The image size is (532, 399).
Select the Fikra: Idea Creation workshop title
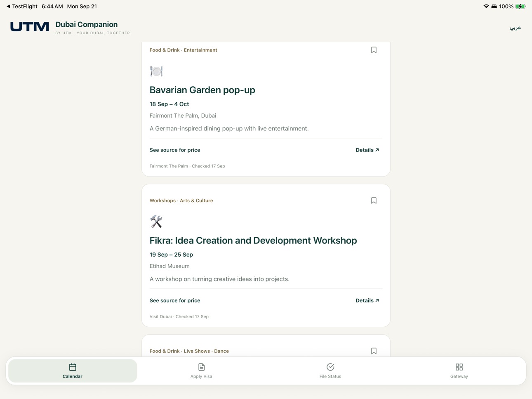tap(253, 241)
